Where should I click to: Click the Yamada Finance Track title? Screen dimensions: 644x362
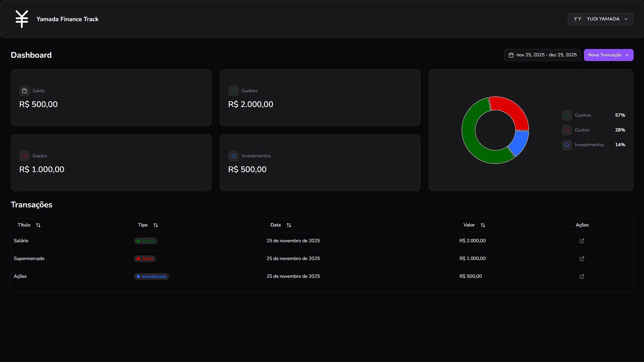[x=67, y=19]
